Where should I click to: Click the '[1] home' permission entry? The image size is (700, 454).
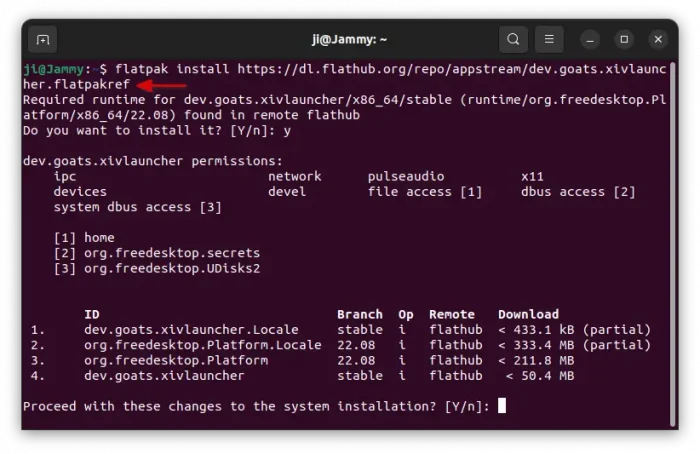[x=84, y=238]
